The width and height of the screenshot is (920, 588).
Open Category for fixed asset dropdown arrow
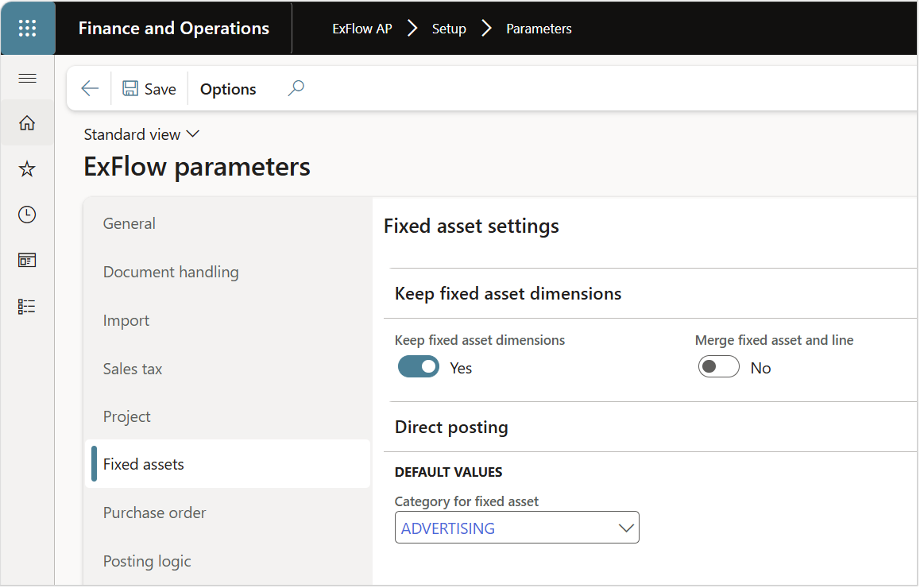[626, 528]
